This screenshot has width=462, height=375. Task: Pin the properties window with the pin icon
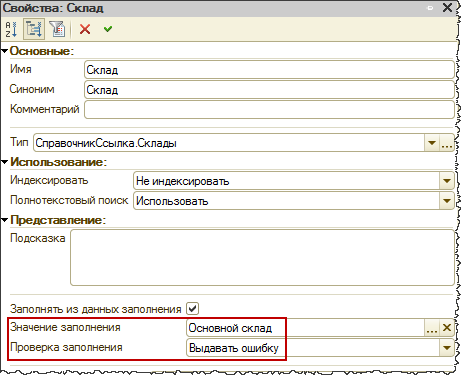click(x=430, y=8)
